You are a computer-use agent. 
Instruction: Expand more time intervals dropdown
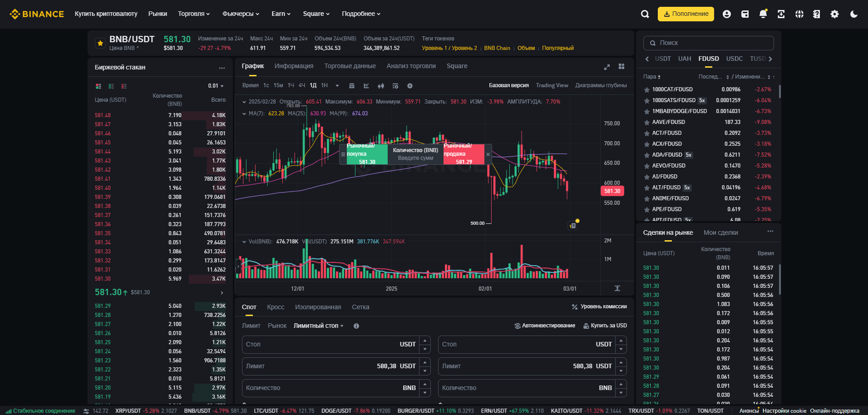[337, 85]
